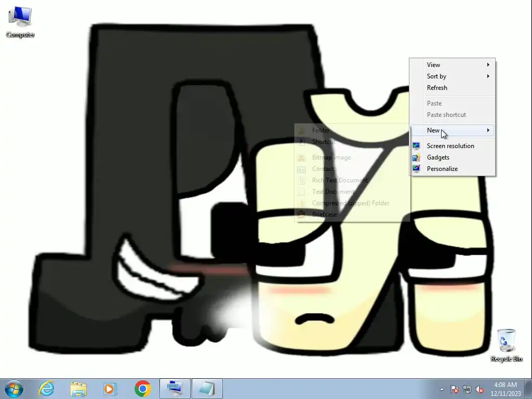Choose Personalize from context menu
The width and height of the screenshot is (532, 399).
453,169
